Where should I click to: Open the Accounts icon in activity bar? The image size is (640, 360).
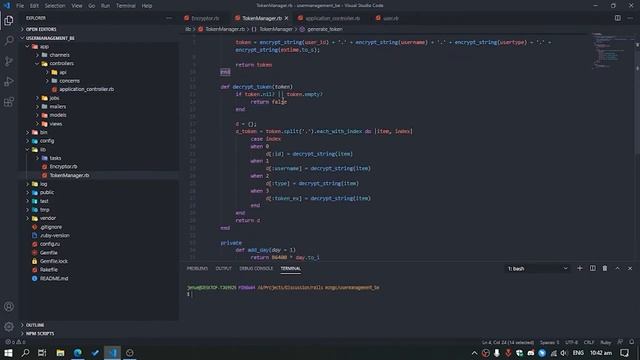9,307
